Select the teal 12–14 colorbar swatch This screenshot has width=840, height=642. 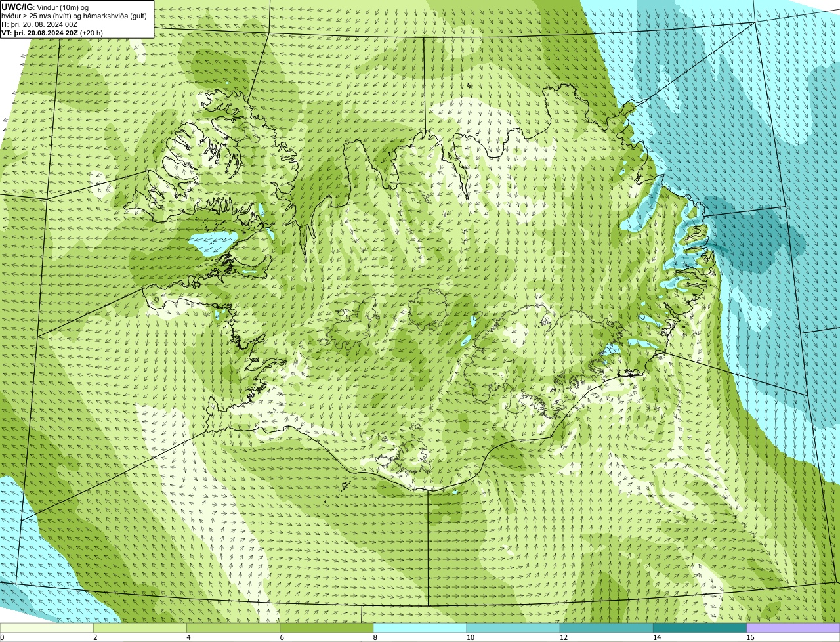point(606,628)
